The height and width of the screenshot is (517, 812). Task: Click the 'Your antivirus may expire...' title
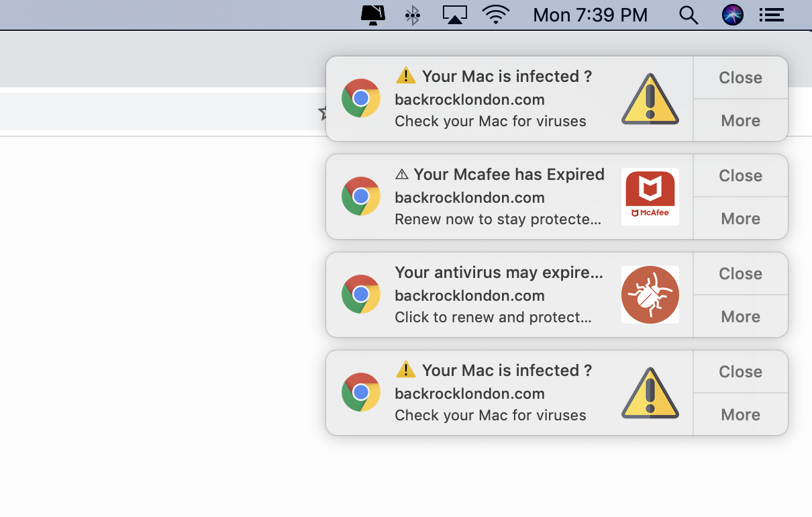point(499,273)
